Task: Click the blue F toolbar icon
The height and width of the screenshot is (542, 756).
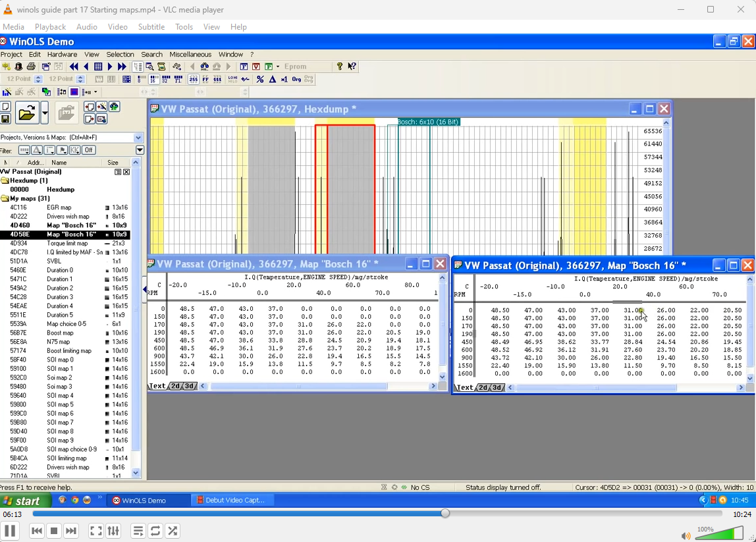Action: click(244, 67)
